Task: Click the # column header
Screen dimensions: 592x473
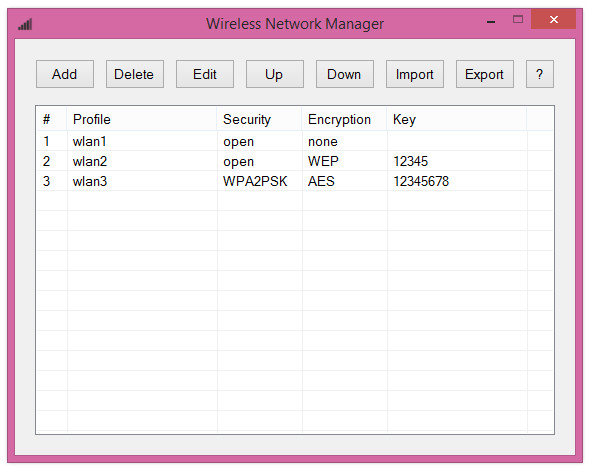Action: click(52, 119)
